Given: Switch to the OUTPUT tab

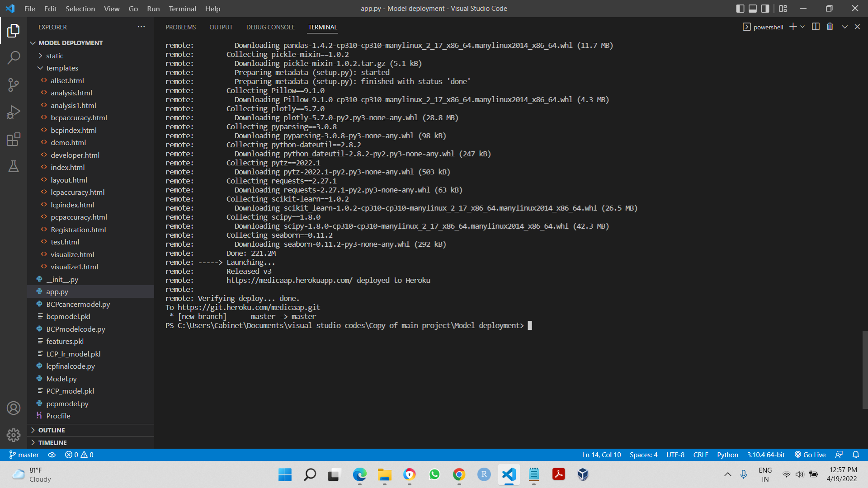Looking at the screenshot, I should click(x=221, y=27).
